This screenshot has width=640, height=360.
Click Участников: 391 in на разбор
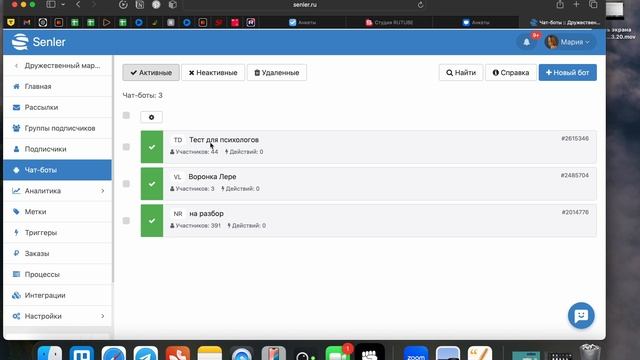[x=195, y=226]
